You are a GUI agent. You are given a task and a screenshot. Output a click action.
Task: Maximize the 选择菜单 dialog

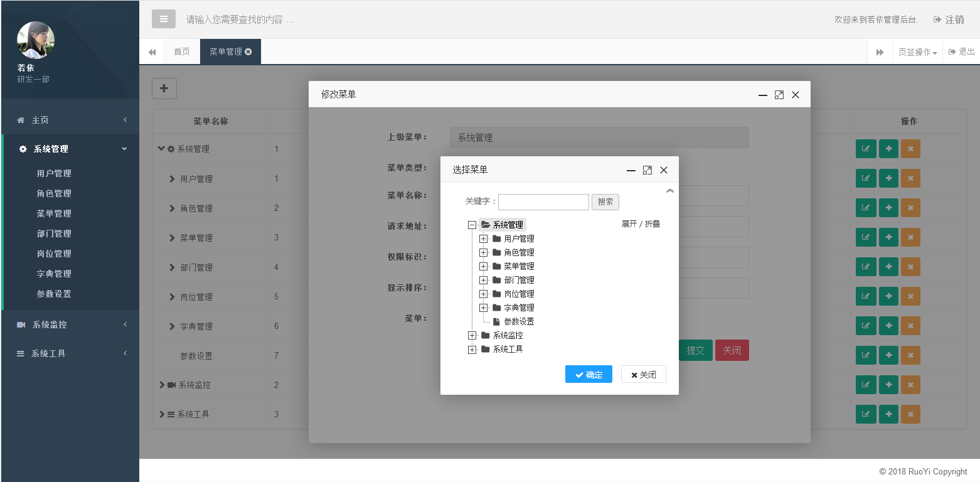[x=647, y=170]
